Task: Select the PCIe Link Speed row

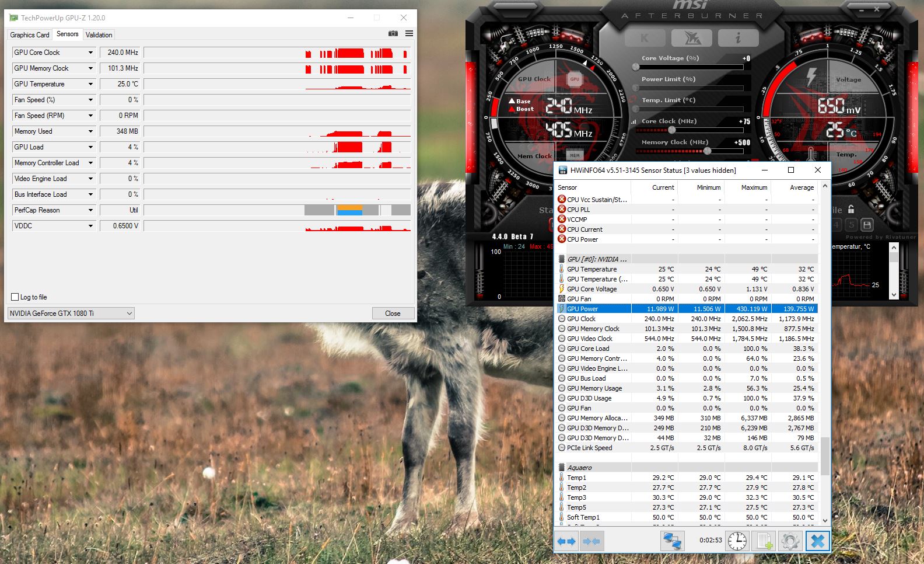Action: 687,448
